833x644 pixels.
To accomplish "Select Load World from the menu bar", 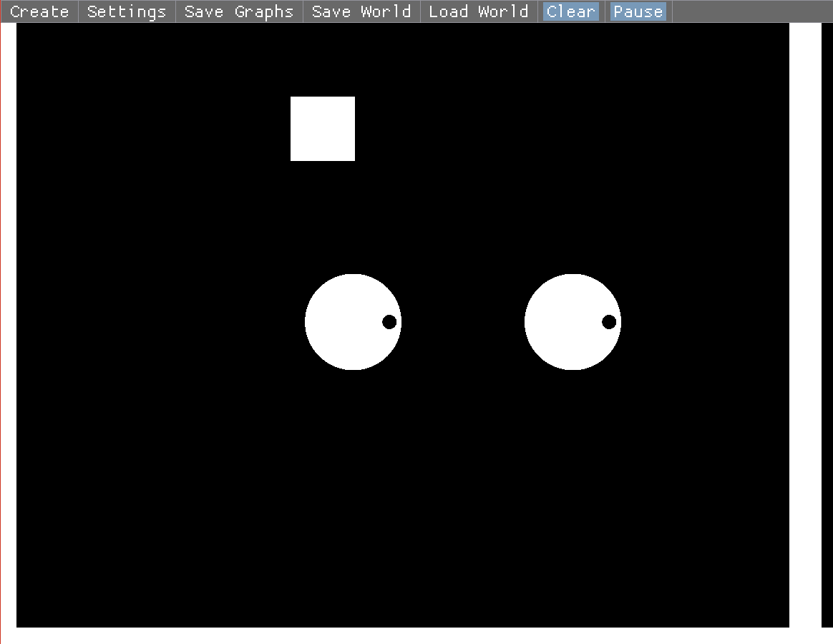I will coord(479,11).
